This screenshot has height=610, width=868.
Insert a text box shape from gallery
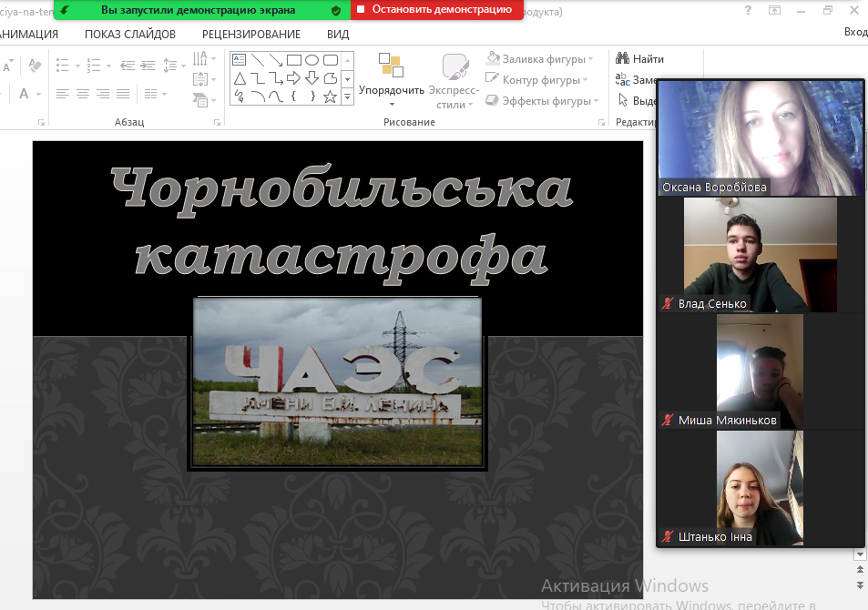point(240,60)
